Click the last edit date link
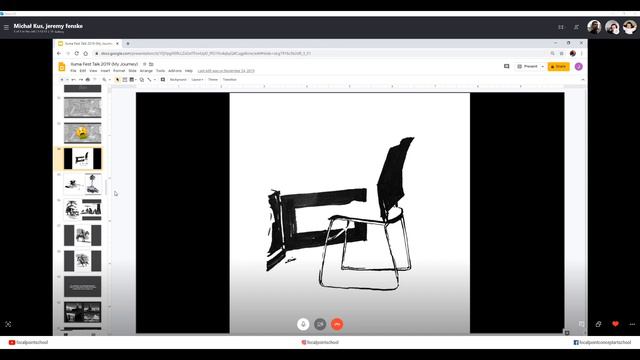Image resolution: width=640 pixels, height=360 pixels. point(226,71)
